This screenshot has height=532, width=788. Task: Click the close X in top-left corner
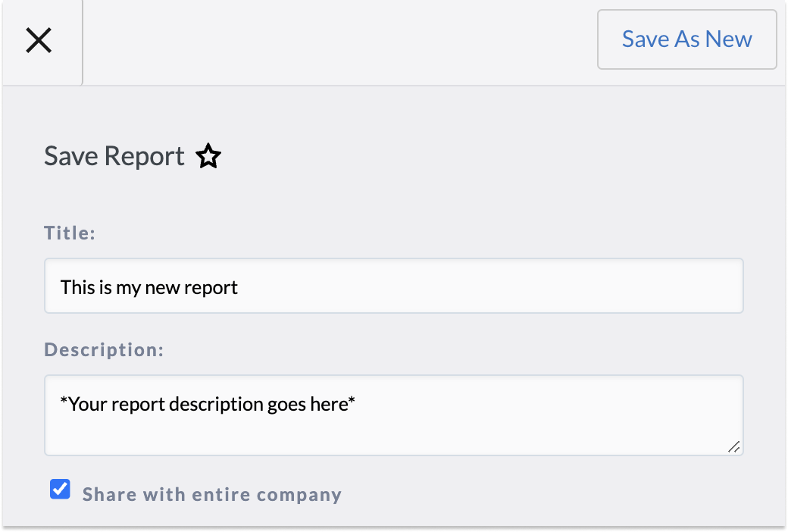pyautogui.click(x=39, y=39)
